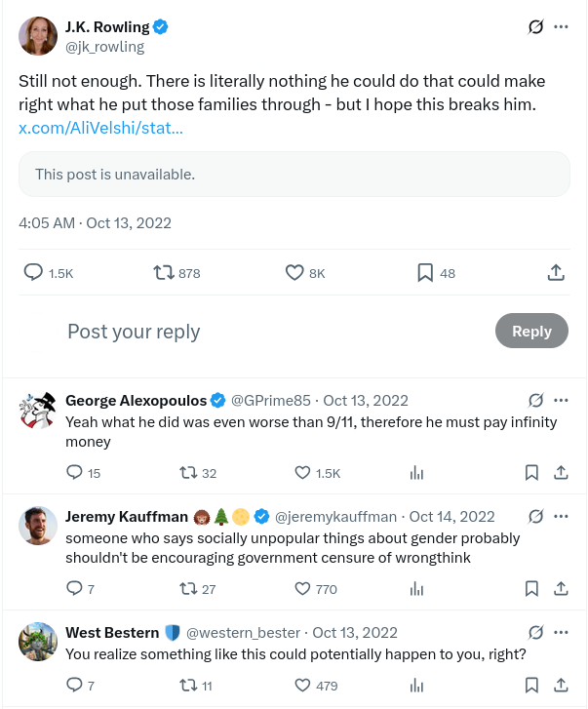The width and height of the screenshot is (588, 709).
Task: Like George Alexopoulos's reply
Action: tap(303, 473)
